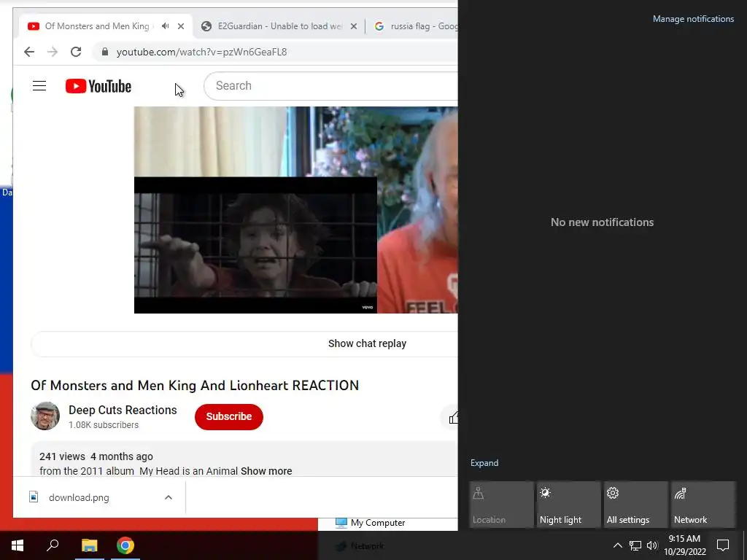Toggle the Location quick action

pos(501,505)
